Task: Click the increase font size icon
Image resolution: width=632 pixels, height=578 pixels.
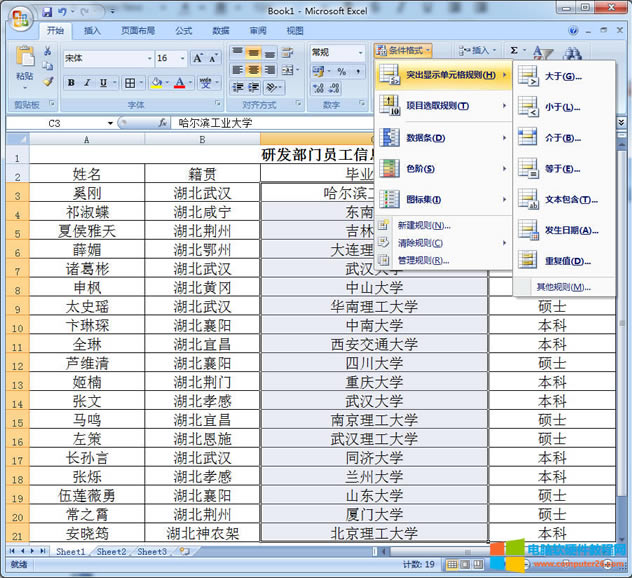Action: (198, 58)
